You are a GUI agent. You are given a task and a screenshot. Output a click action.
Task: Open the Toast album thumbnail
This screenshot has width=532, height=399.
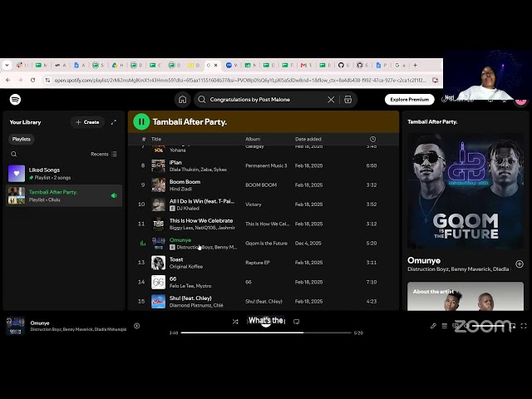click(158, 263)
